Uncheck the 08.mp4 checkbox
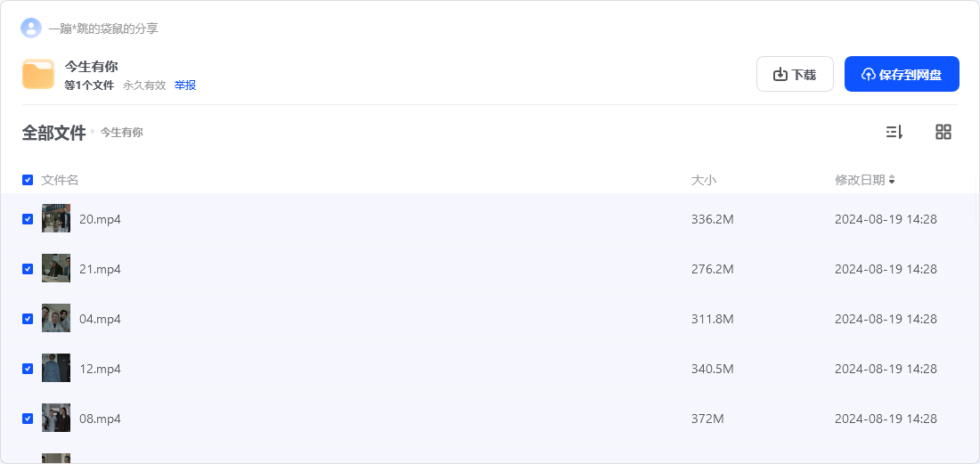 (28, 419)
